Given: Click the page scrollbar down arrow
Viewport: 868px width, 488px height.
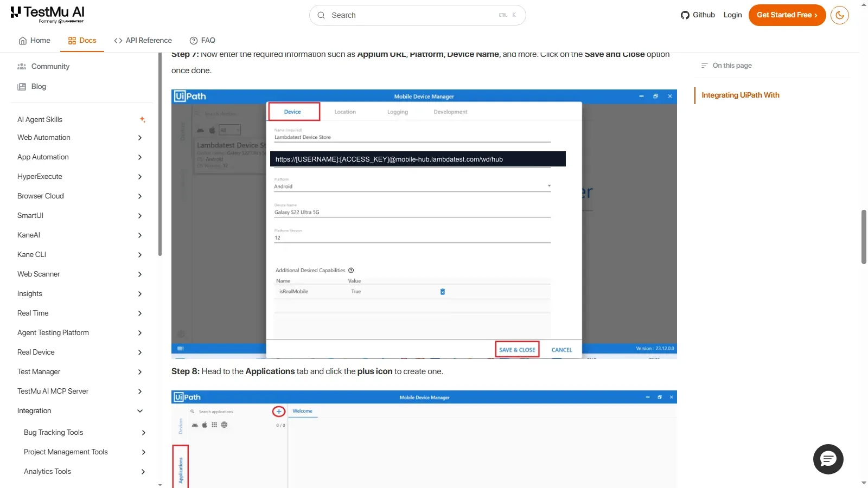Looking at the screenshot, I should [864, 483].
